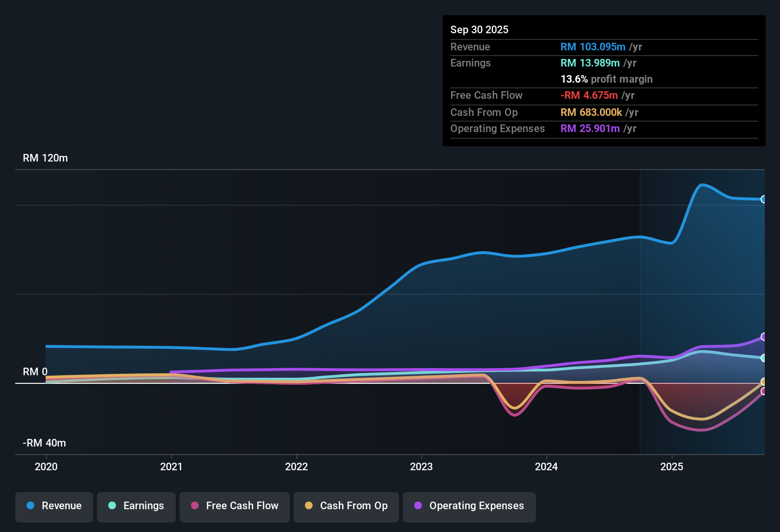Expand the Sep 30 2025 data panel

click(479, 29)
